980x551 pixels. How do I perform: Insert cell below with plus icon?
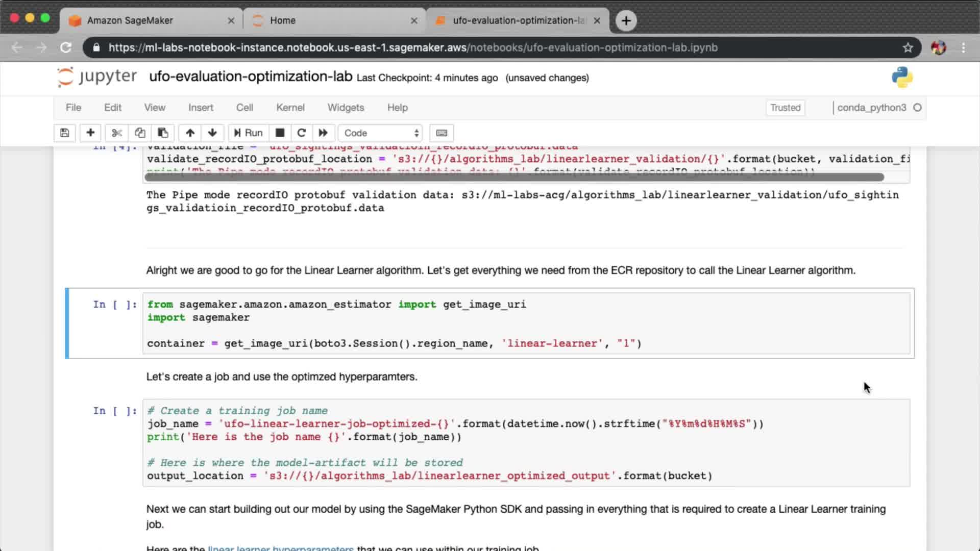90,133
